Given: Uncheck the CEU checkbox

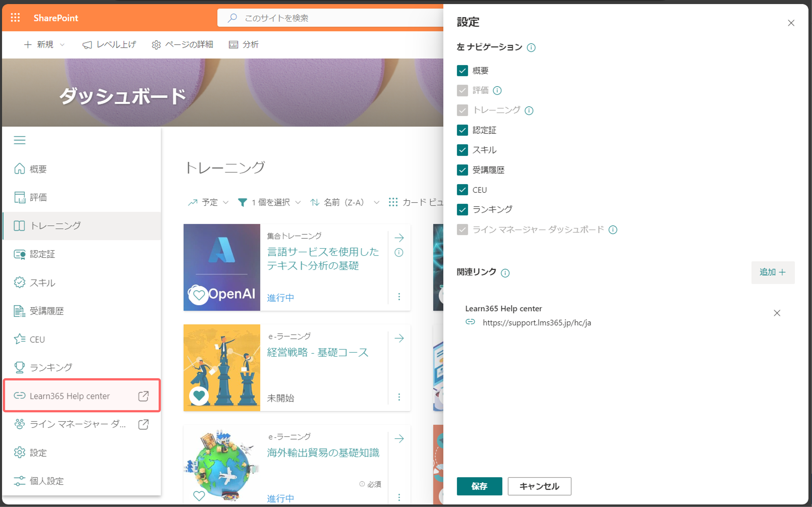Looking at the screenshot, I should 462,190.
